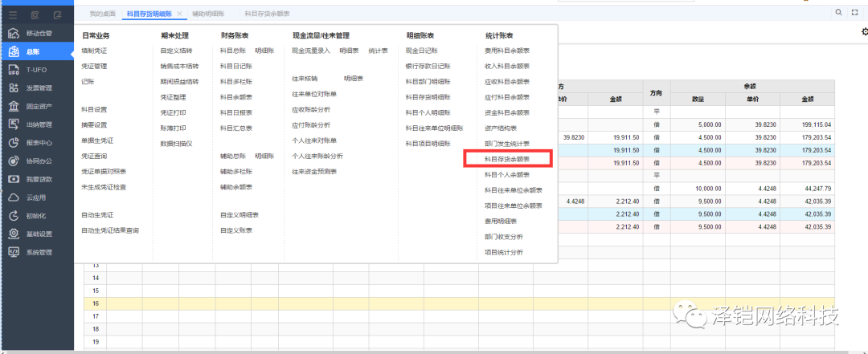Image resolution: width=868 pixels, height=354 pixels.
Task: Open 发票管理 from the sidebar
Action: [x=37, y=87]
